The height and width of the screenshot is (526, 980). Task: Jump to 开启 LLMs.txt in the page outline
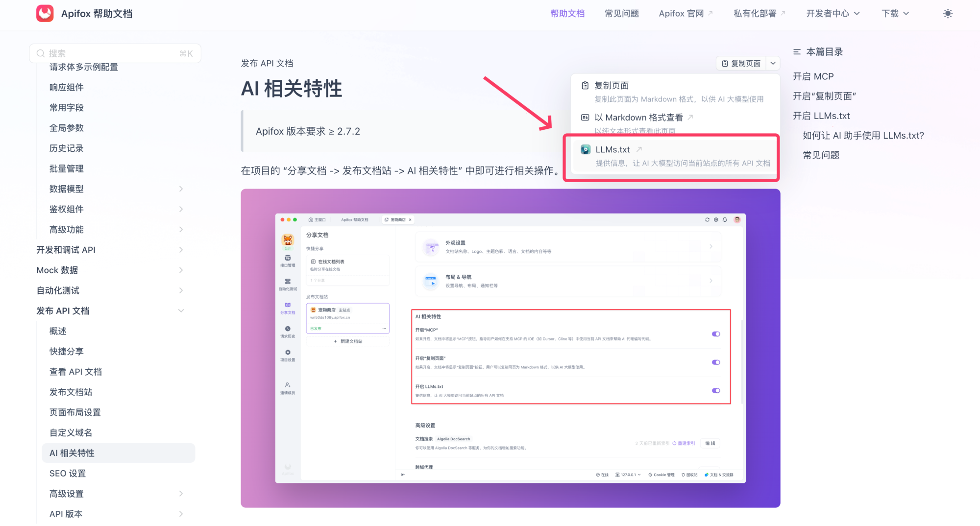click(x=821, y=116)
